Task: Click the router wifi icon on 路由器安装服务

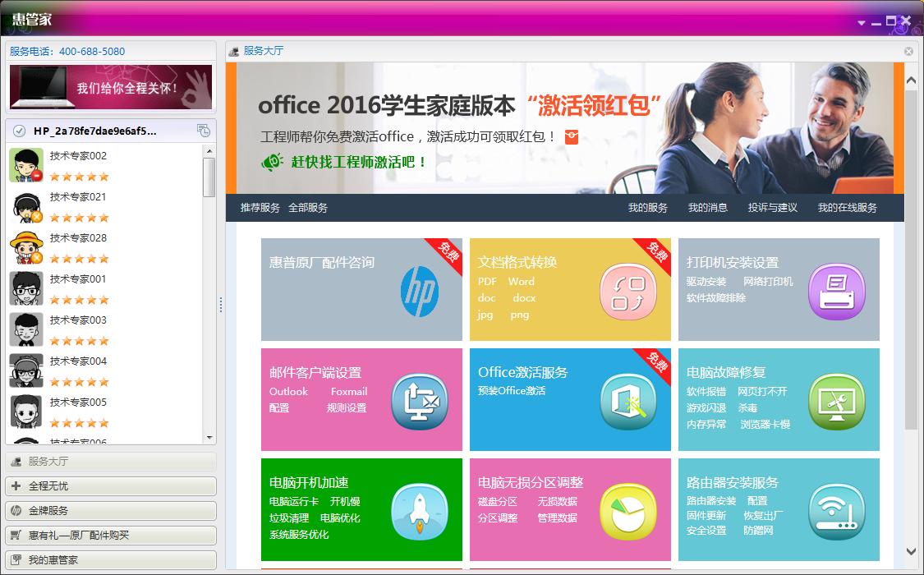Action: pos(836,512)
